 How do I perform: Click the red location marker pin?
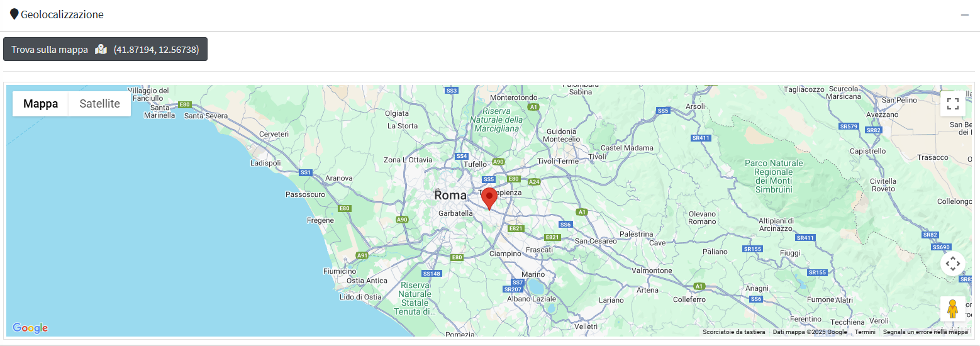[489, 198]
